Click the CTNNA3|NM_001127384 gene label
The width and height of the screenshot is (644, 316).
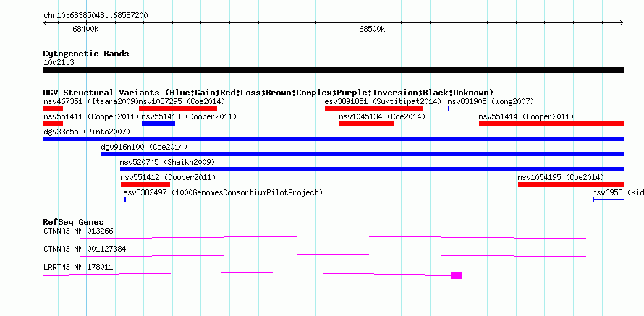(85, 249)
